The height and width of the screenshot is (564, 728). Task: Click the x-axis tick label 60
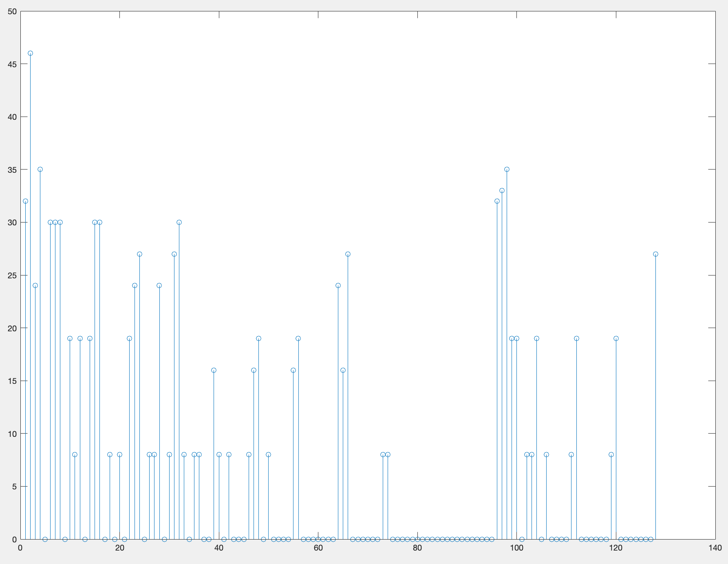click(318, 548)
